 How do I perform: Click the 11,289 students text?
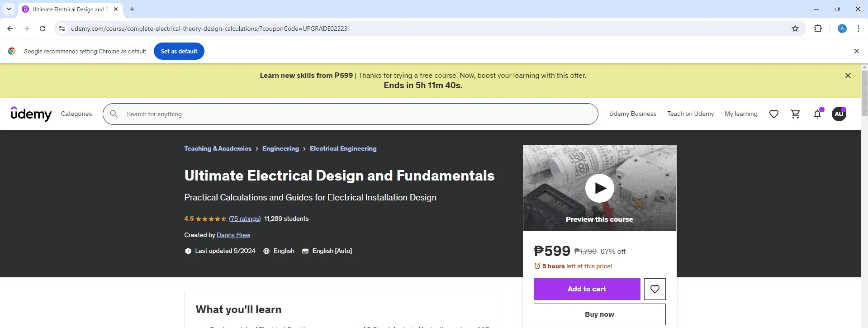286,219
